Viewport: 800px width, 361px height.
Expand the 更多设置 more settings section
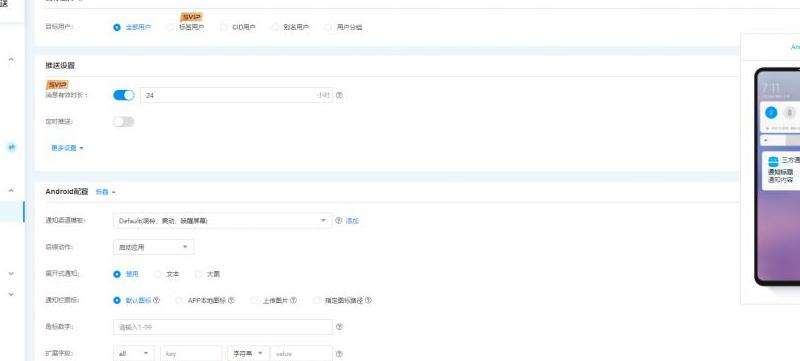pyautogui.click(x=67, y=148)
